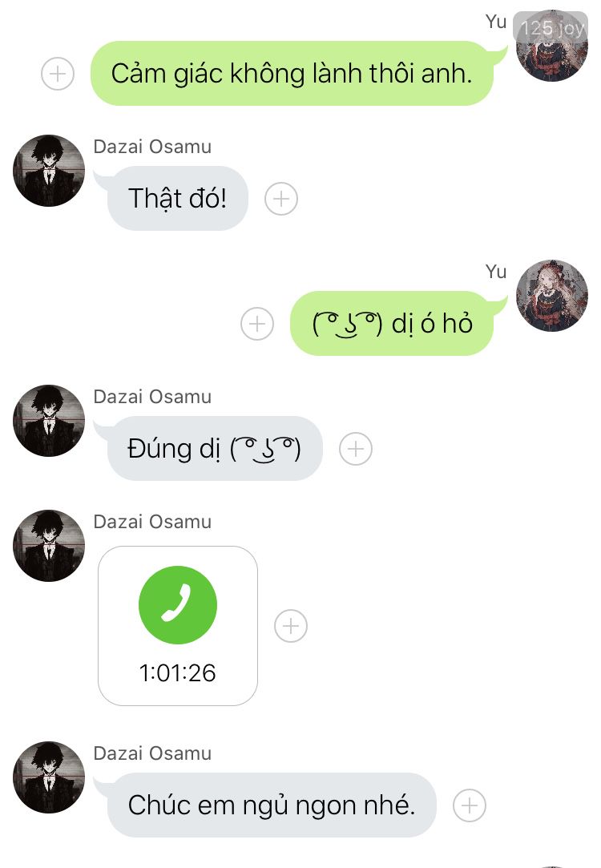Open Dazai Osamu avatar beside call record
Screen dimensions: 601x868
click(x=49, y=546)
